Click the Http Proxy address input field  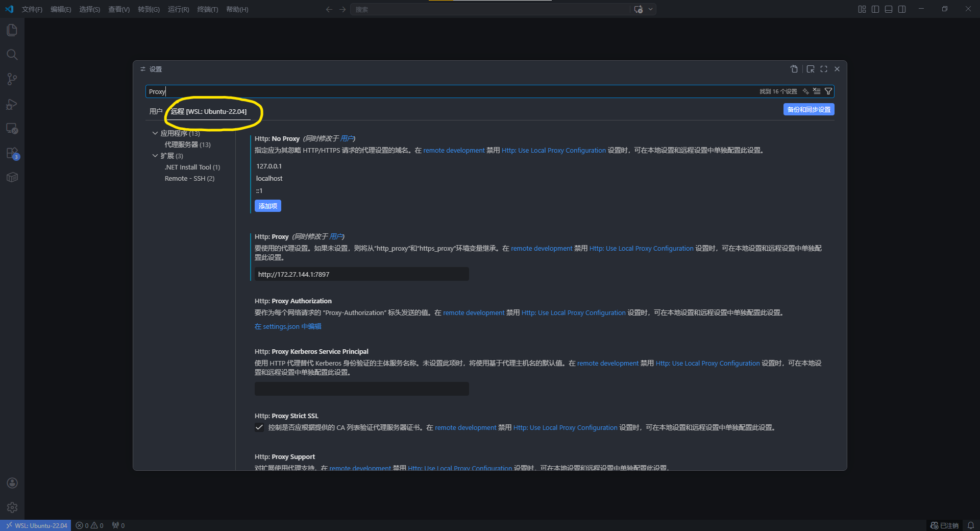coord(361,274)
